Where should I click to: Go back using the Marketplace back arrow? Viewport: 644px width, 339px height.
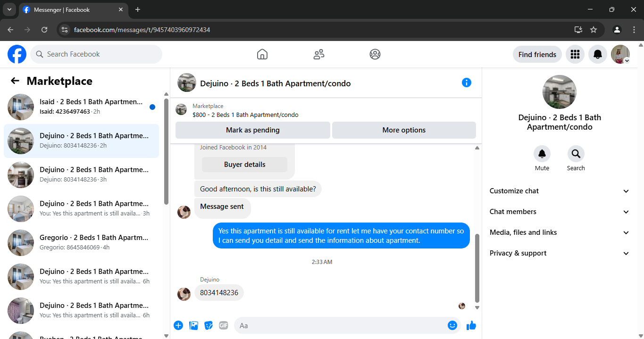pos(15,81)
